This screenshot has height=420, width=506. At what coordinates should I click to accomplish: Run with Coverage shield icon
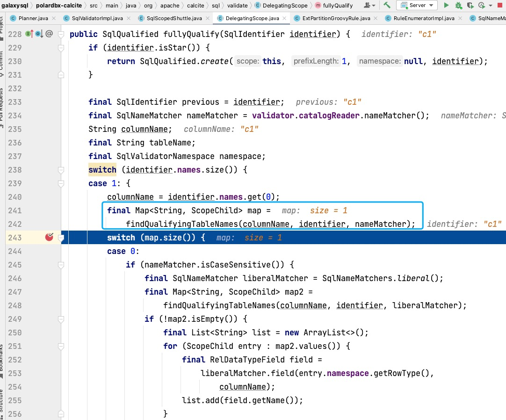(470, 6)
